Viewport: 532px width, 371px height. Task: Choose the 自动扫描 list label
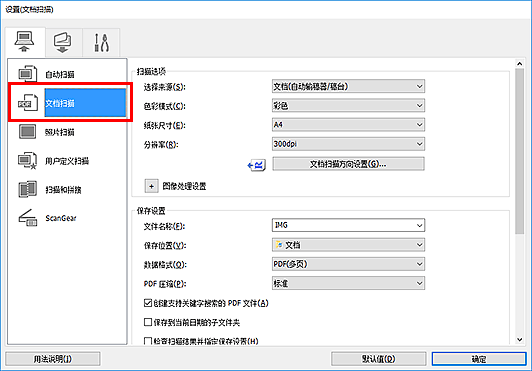tap(60, 74)
